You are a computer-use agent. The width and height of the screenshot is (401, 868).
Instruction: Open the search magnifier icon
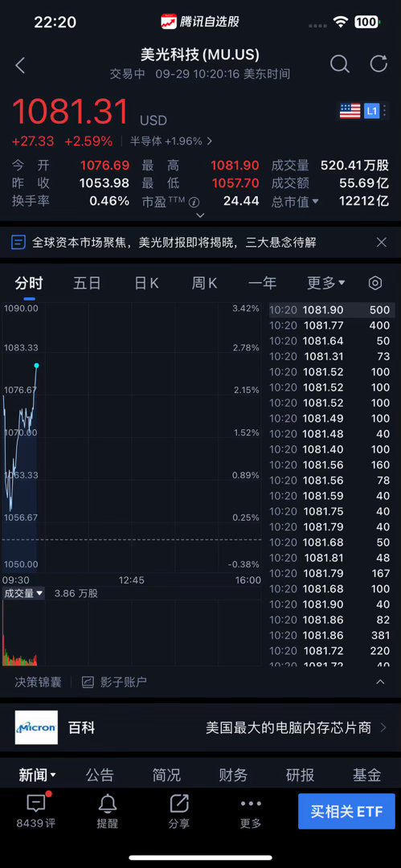(339, 64)
